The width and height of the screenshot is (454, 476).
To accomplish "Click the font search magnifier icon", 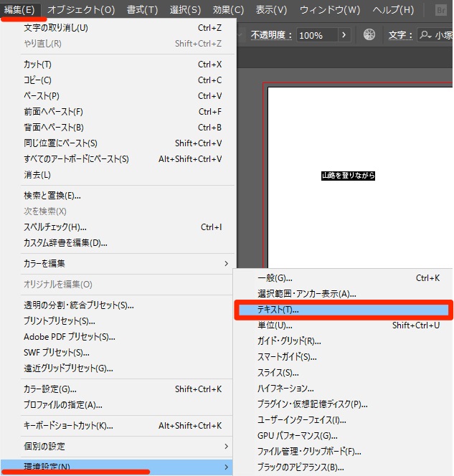I will [425, 35].
